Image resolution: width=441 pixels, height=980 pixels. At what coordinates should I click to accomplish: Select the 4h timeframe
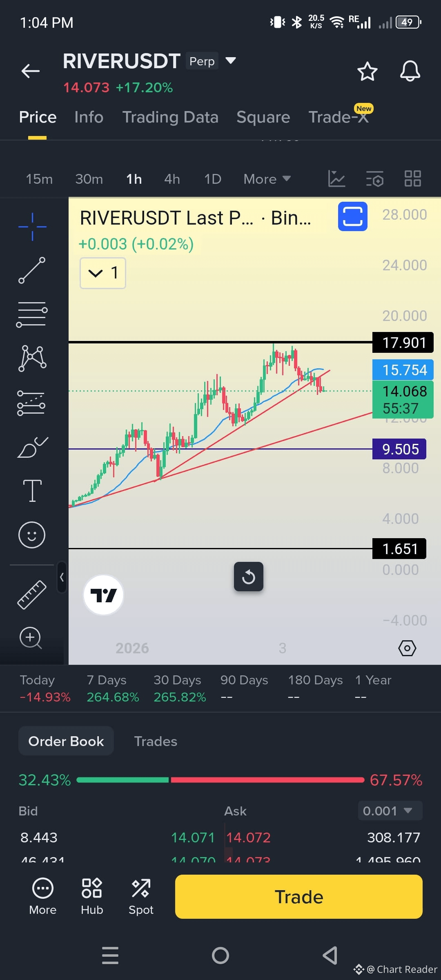point(172,179)
